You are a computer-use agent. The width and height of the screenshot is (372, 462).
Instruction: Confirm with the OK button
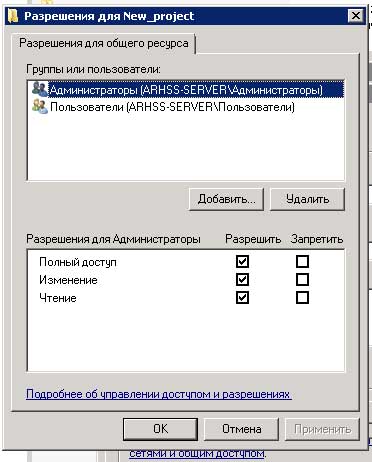click(160, 429)
